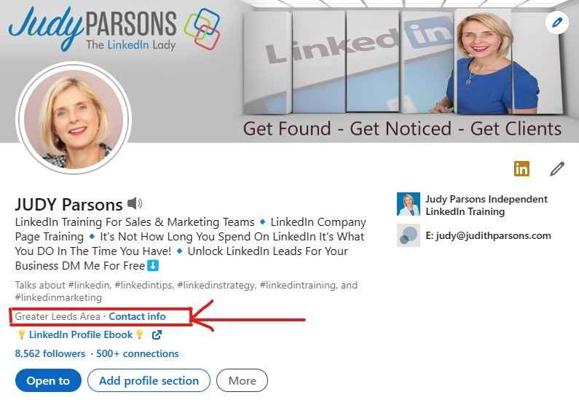Image resolution: width=579 pixels, height=400 pixels.
Task: Open the Contact info link
Action: [x=137, y=317]
